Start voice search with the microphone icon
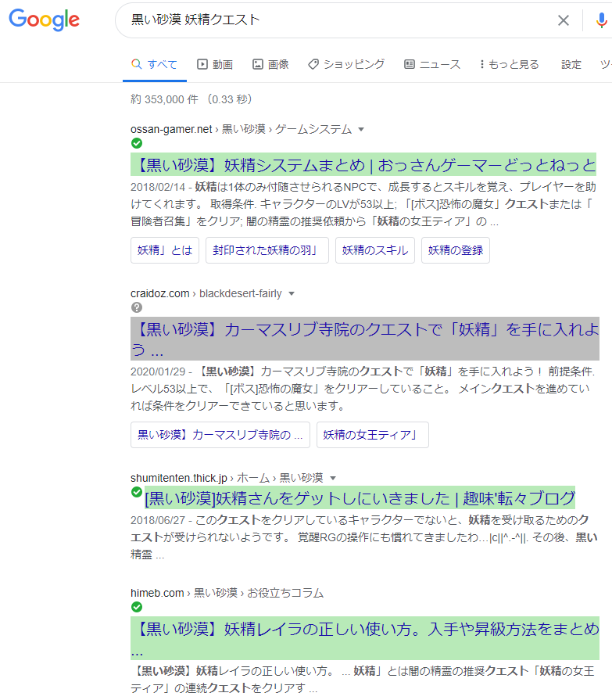 (x=601, y=20)
